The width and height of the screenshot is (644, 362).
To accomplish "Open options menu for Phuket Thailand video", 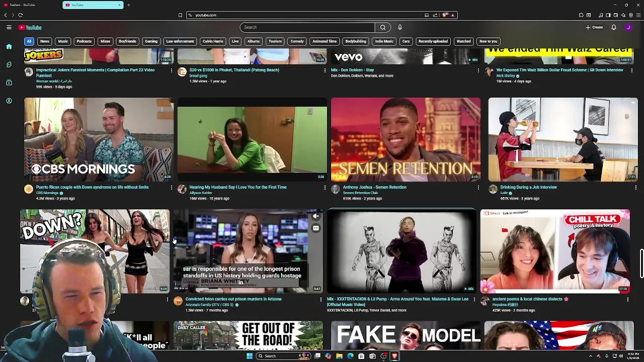I will coord(325,70).
